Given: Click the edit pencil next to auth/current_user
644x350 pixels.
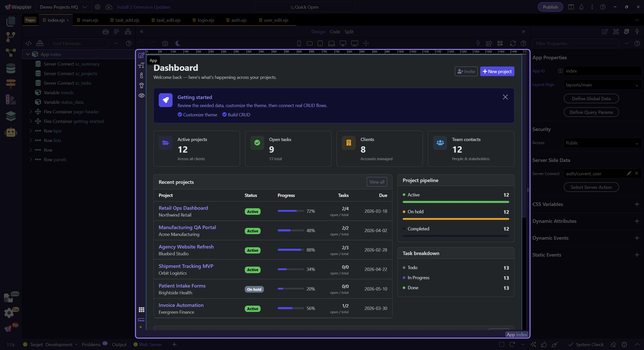Looking at the screenshot, I should coord(629,173).
